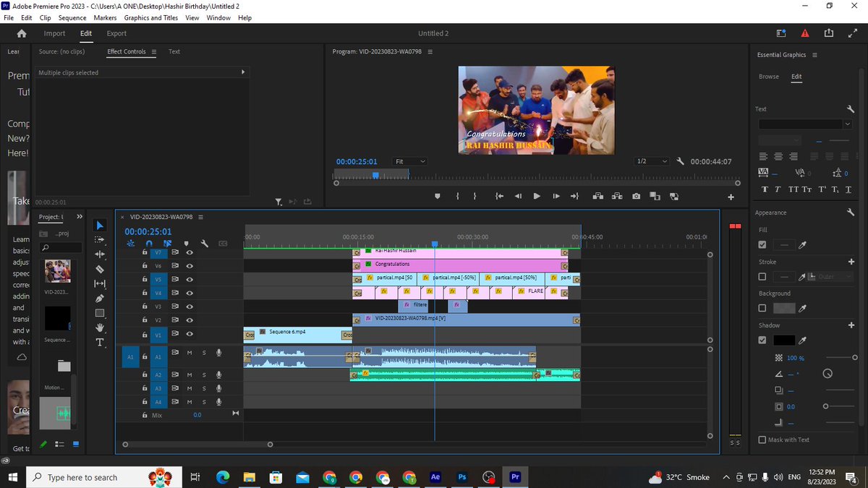Click the red warning triangle icon
868x488 pixels.
coord(805,33)
